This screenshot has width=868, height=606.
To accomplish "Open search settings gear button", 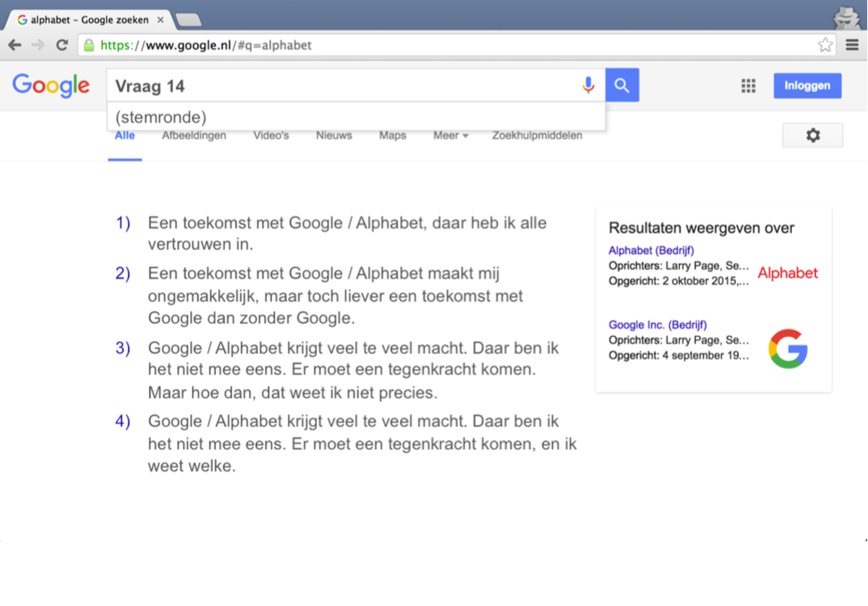I will coord(813,135).
